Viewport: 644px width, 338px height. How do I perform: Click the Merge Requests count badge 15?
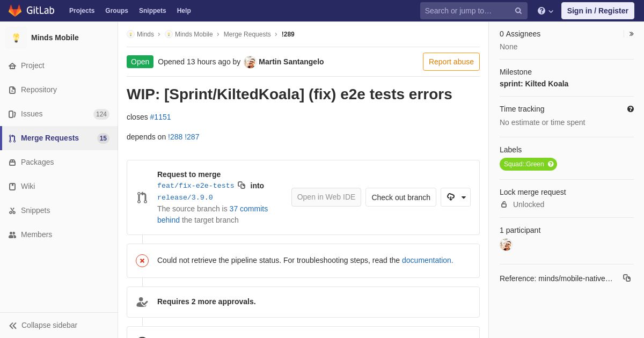pyautogui.click(x=103, y=138)
